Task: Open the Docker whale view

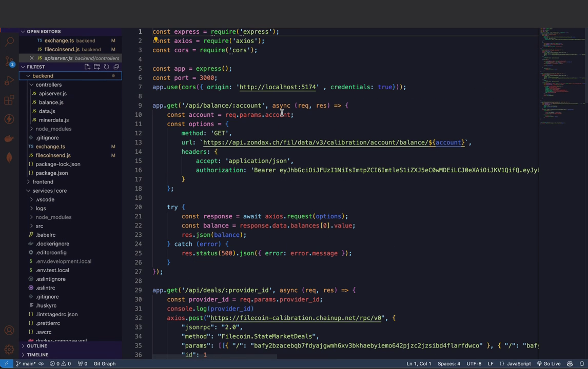Action: click(x=9, y=138)
